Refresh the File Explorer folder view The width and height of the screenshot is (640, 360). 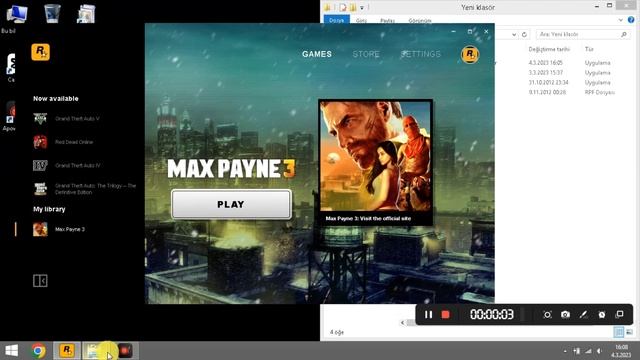tap(524, 35)
